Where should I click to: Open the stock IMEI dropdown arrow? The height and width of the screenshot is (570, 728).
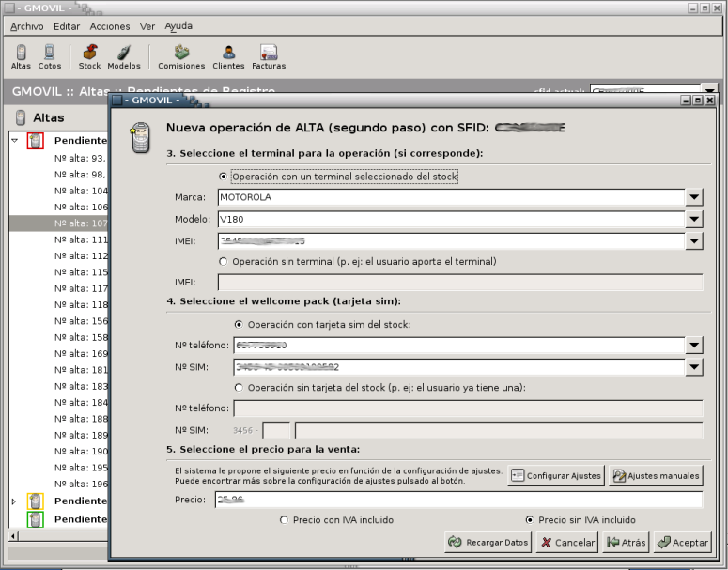[x=694, y=241]
